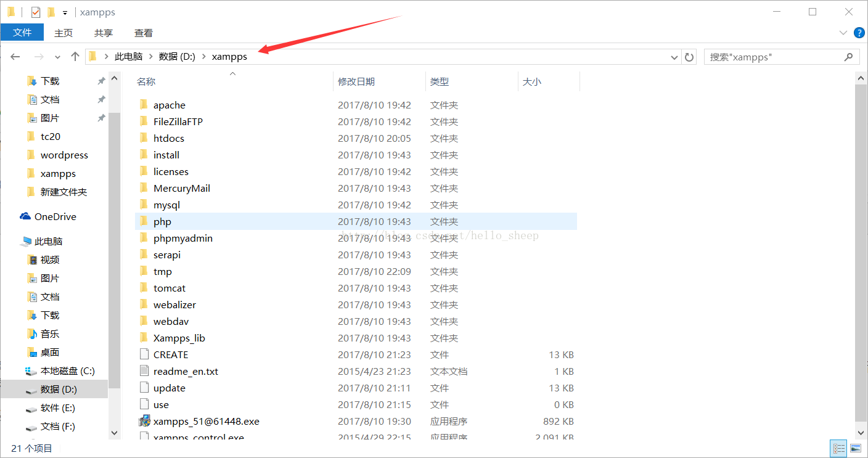The width and height of the screenshot is (868, 458).
Task: Click xampps in the address breadcrumb
Action: coord(229,57)
